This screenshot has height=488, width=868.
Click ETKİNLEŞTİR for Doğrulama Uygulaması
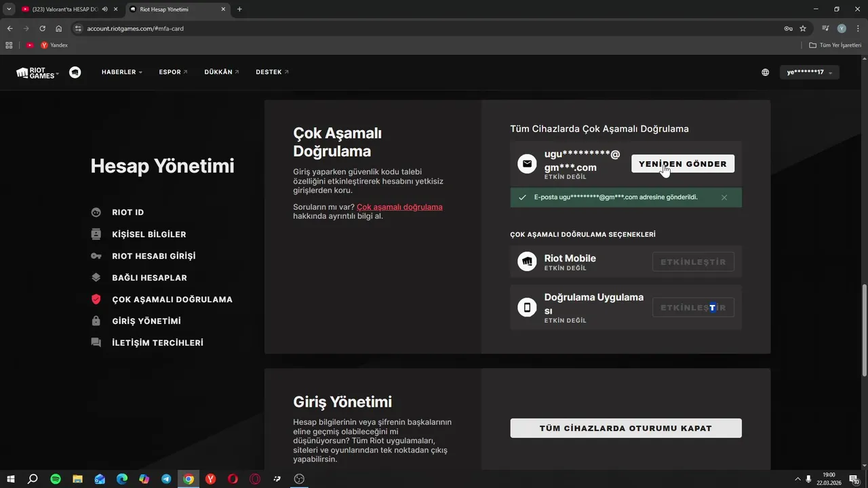pos(693,307)
